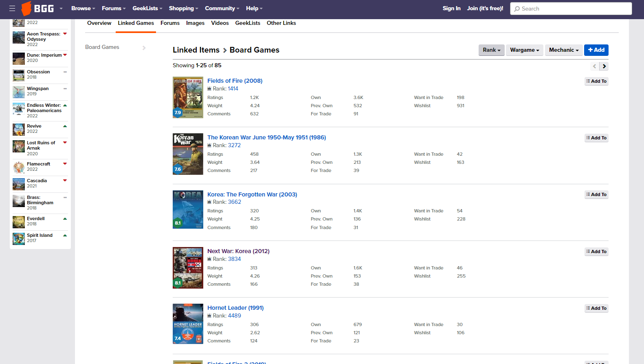Open the Shopping menu
Image resolution: width=644 pixels, height=364 pixels.
184,8
